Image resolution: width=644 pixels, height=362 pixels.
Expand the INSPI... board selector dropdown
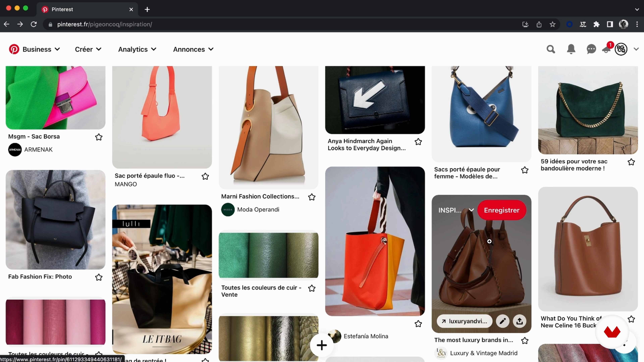tap(456, 210)
